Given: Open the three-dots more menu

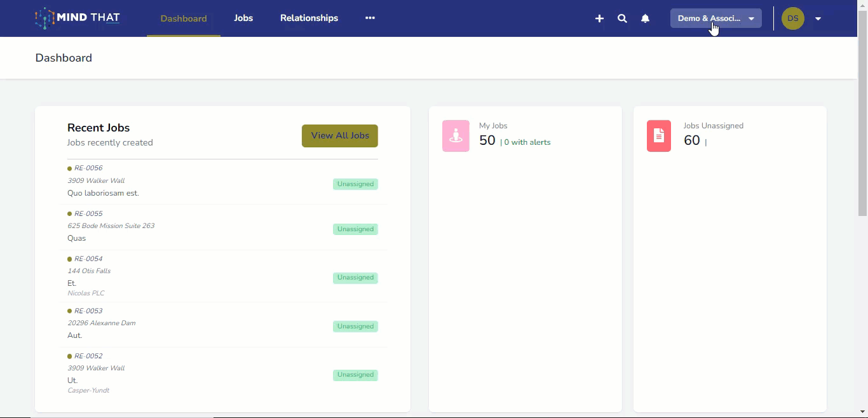Looking at the screenshot, I should point(370,18).
